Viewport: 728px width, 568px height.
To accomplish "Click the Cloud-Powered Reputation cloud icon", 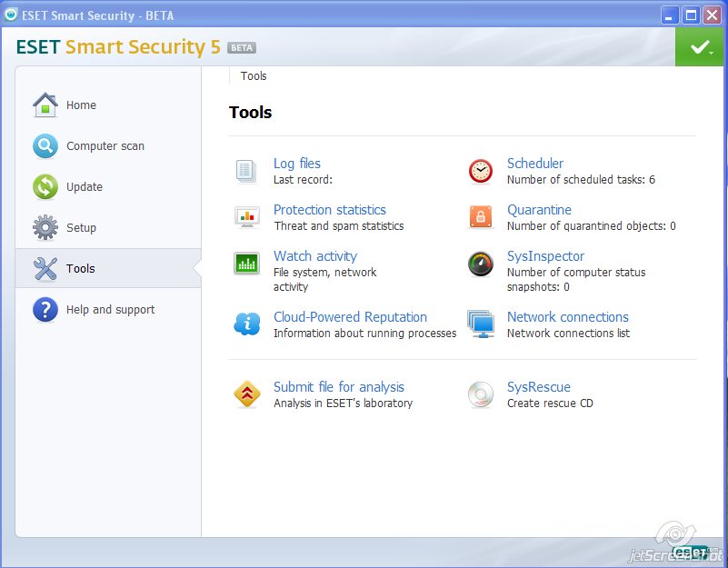I will [247, 324].
